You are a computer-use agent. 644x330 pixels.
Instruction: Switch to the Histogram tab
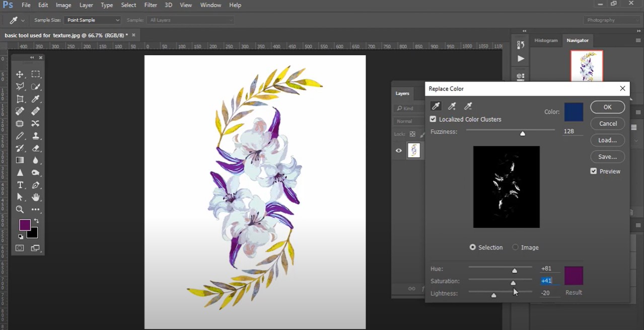coord(546,40)
